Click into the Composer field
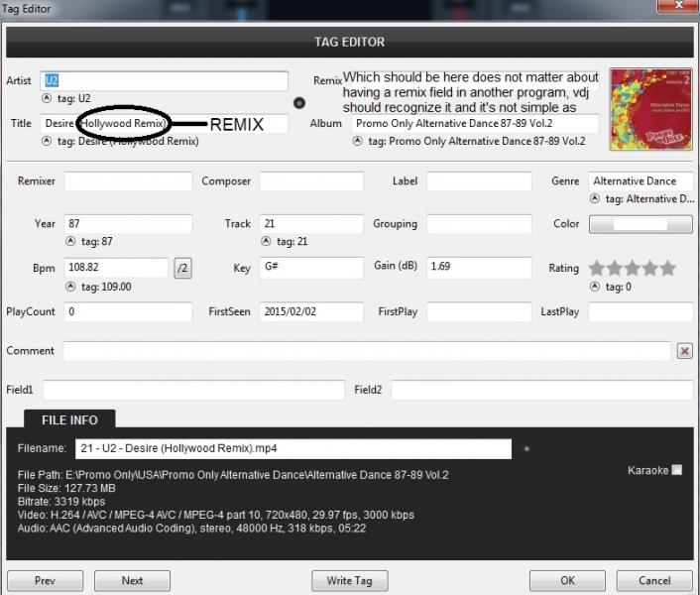The image size is (700, 595). click(x=311, y=181)
